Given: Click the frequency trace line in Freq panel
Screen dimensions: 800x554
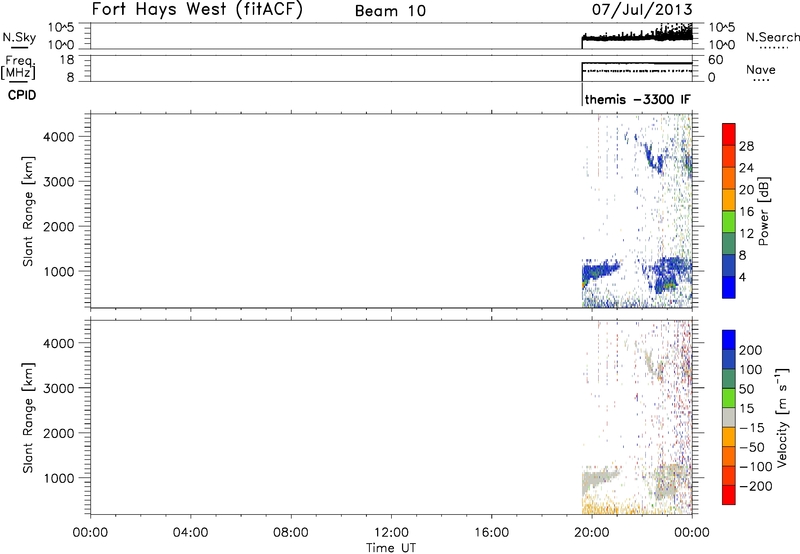Looking at the screenshot, I should coord(637,63).
